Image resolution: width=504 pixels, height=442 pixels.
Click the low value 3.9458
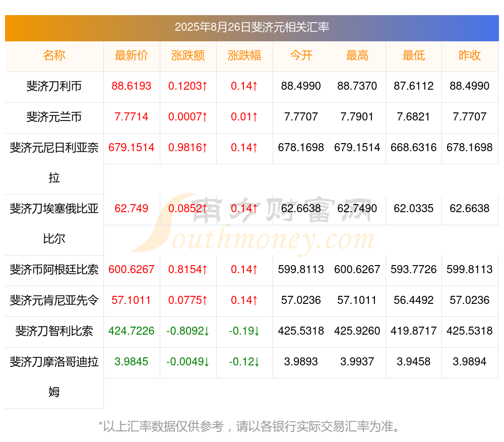(414, 362)
